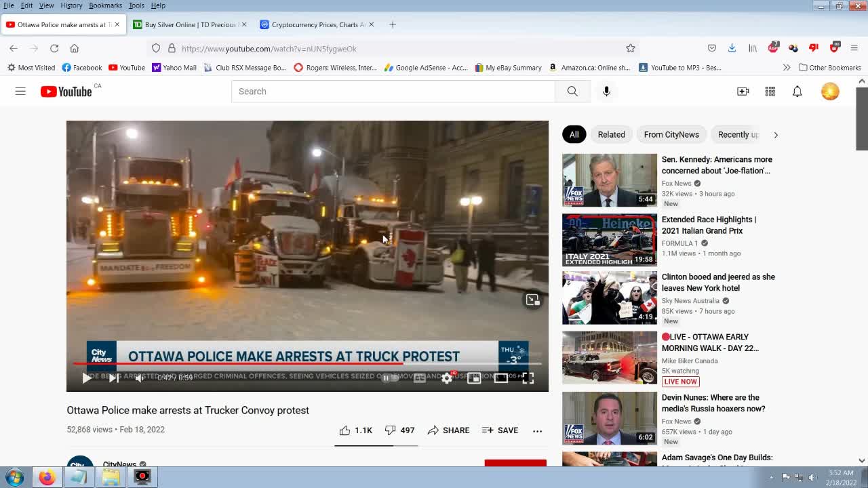
Task: Toggle subtitles/closed captions in player
Action: pos(420,378)
